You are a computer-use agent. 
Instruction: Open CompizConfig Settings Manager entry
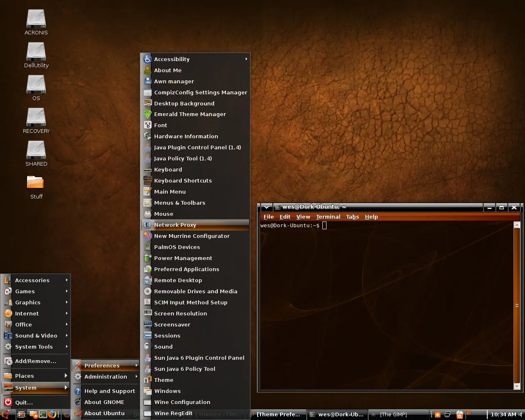195,93
